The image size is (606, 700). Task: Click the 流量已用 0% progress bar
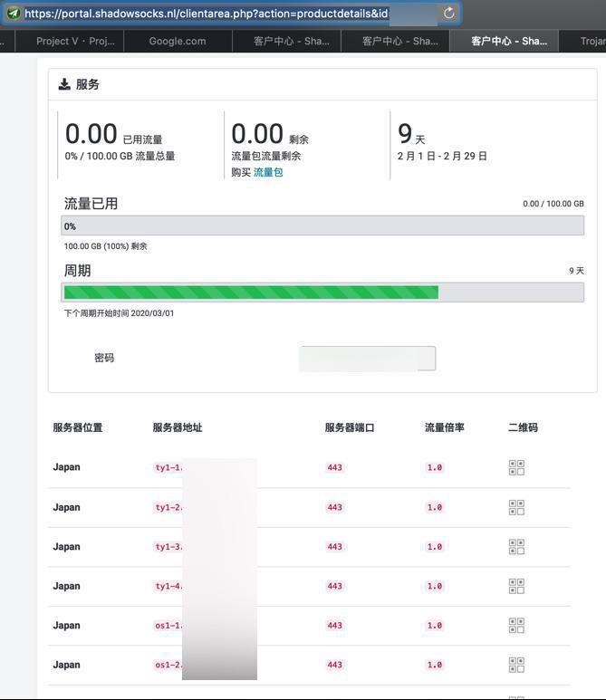tap(322, 225)
